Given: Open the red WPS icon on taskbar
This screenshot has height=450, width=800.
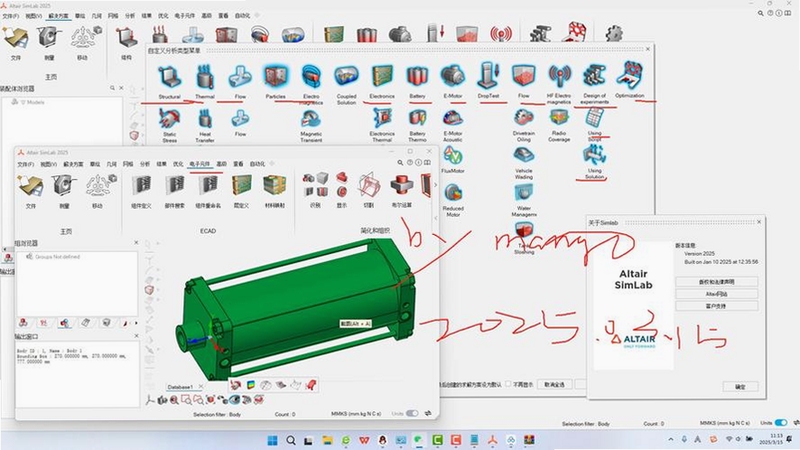Looking at the screenshot, I should click(x=364, y=440).
